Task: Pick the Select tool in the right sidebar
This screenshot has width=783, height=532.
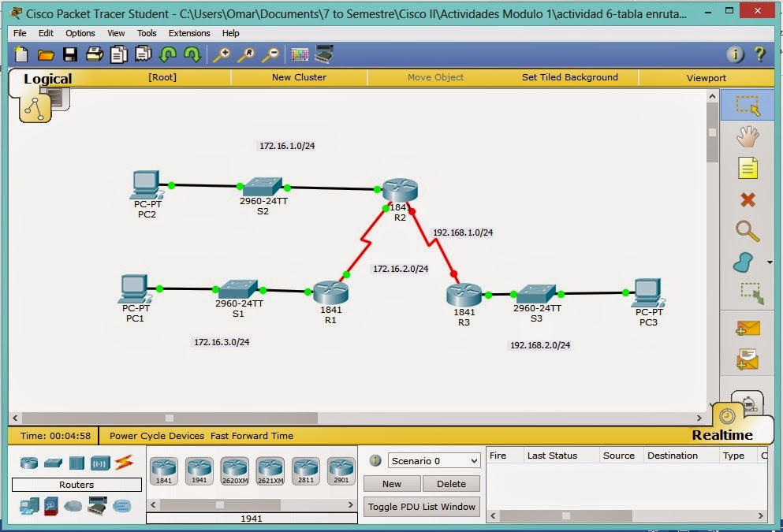Action: click(x=748, y=106)
